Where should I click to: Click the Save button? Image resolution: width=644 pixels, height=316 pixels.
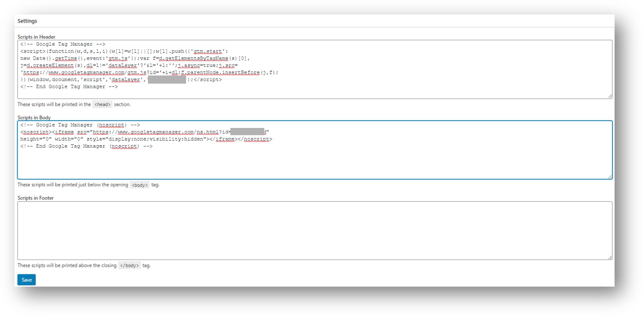click(x=27, y=280)
